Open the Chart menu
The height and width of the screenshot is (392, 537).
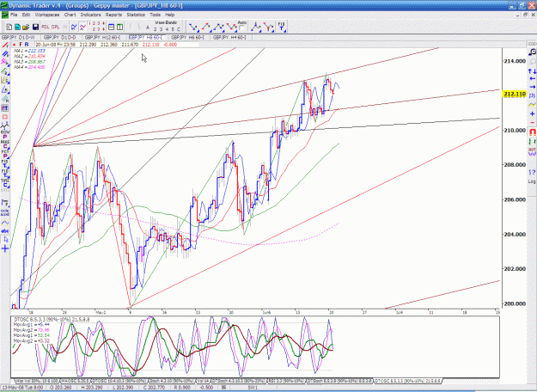click(x=70, y=15)
